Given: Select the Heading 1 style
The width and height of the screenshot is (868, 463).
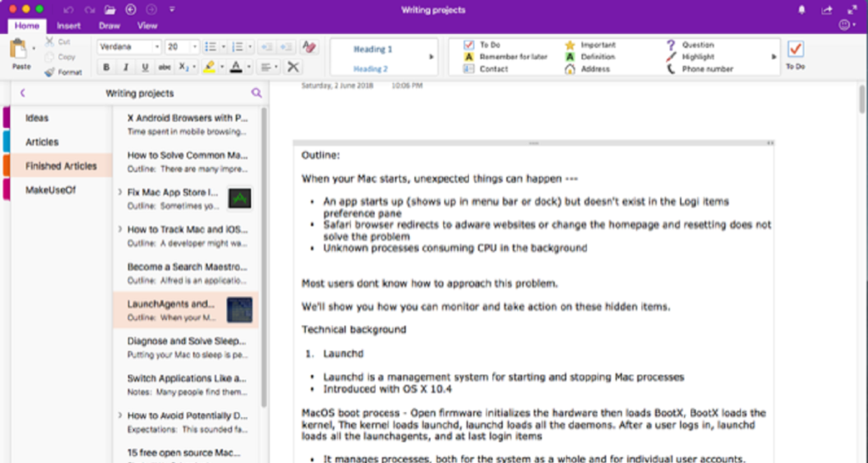Looking at the screenshot, I should coord(373,49).
